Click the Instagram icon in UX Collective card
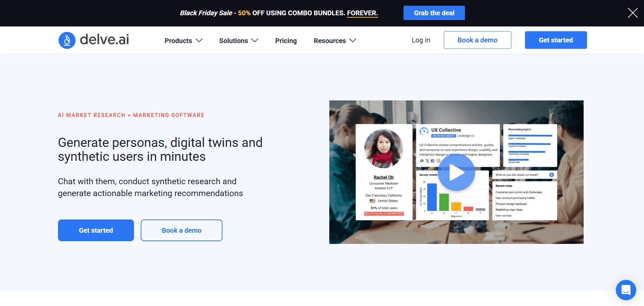Screen dimensions: 644x306 tap(438, 161)
